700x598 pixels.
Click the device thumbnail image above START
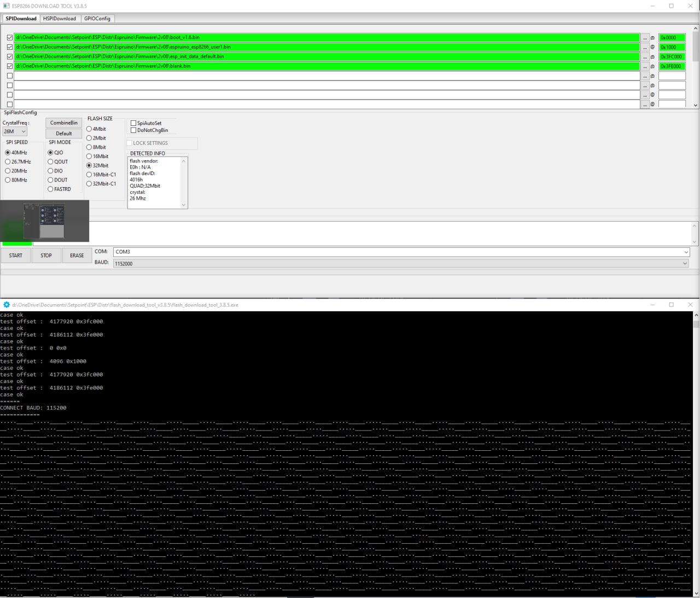click(44, 221)
